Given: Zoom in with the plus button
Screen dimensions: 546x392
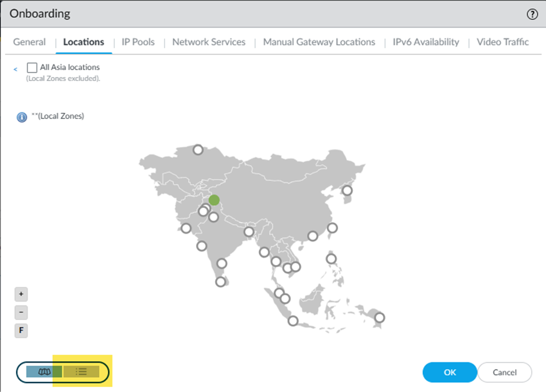Looking at the screenshot, I should tap(21, 294).
